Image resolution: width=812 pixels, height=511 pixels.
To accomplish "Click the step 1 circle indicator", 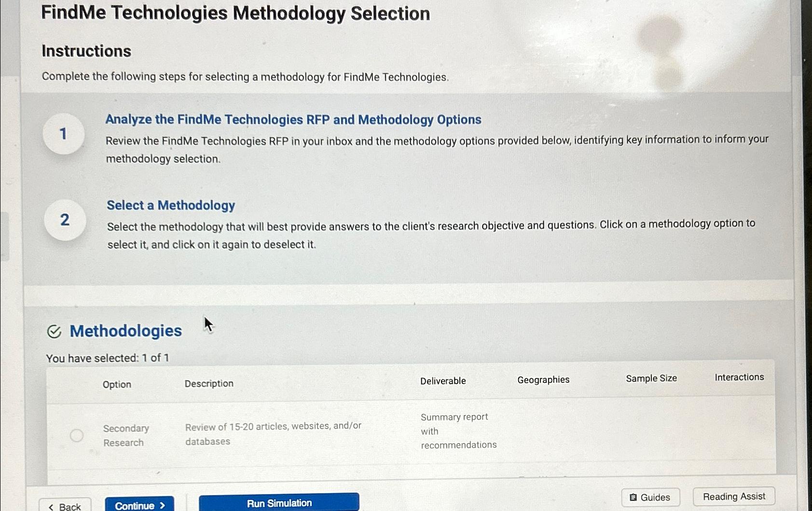I will [63, 134].
